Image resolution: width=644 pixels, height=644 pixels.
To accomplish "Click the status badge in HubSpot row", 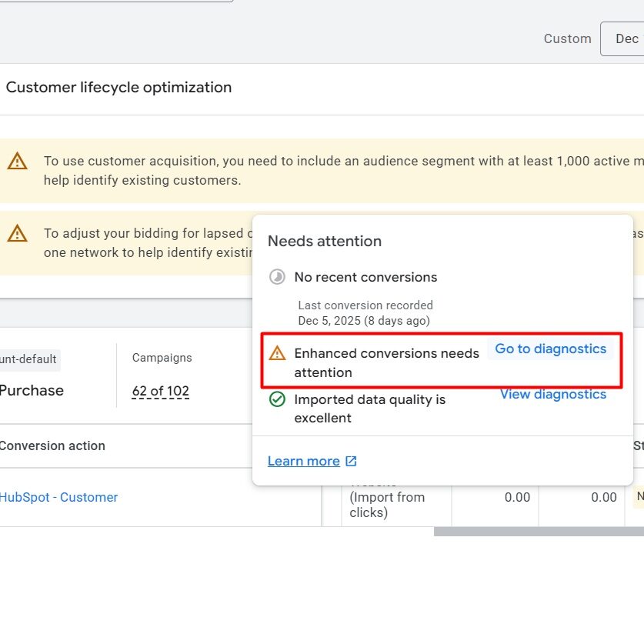I will pos(639,497).
